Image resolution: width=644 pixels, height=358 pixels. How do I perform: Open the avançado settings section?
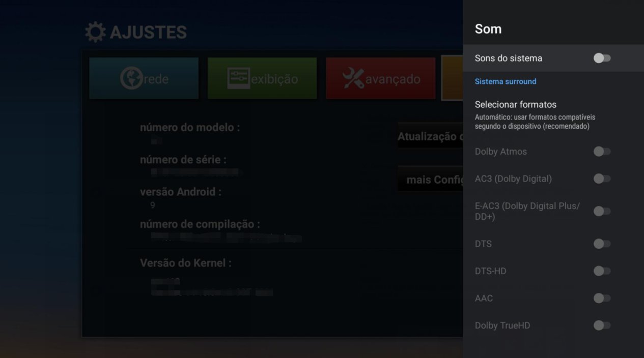[x=380, y=77]
